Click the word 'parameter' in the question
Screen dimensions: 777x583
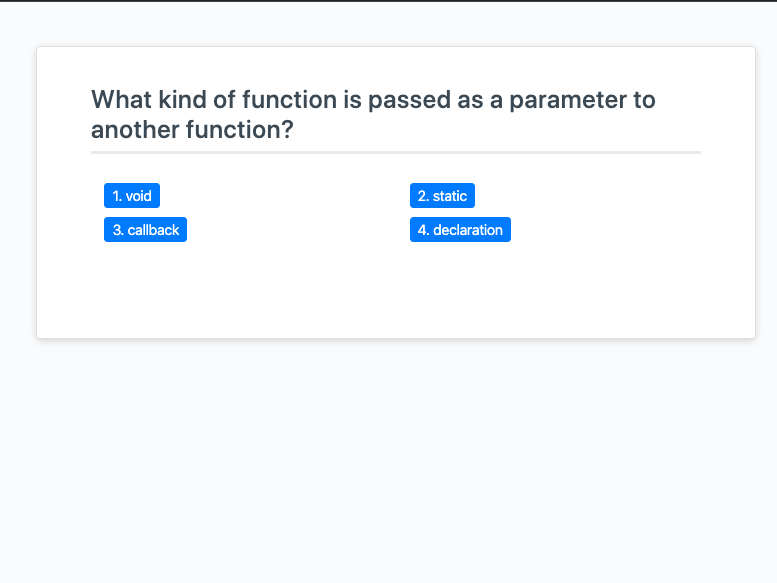568,101
